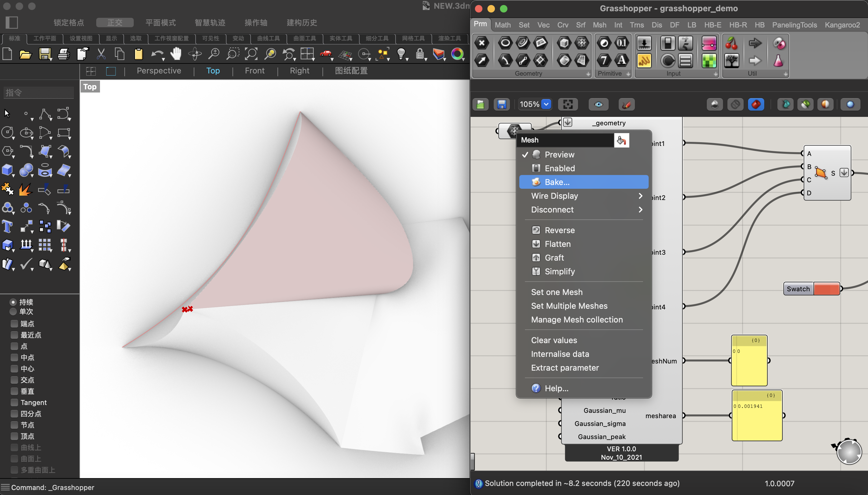Click the red Swatch color

tap(826, 289)
